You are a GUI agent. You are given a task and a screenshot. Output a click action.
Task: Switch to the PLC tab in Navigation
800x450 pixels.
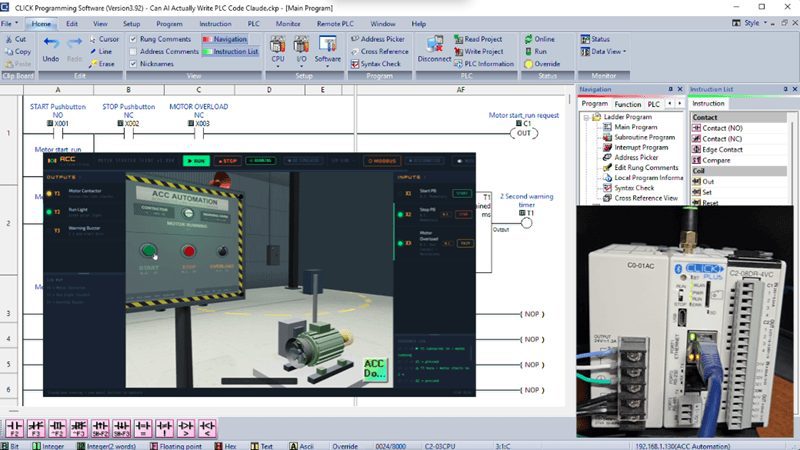654,104
